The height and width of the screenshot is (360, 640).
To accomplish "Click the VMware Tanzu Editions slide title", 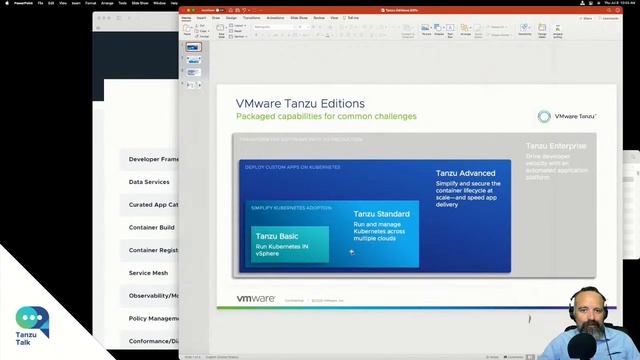I will point(300,104).
